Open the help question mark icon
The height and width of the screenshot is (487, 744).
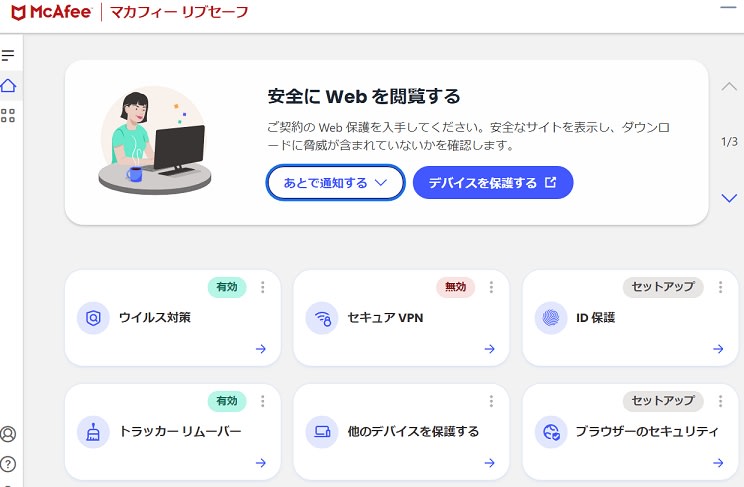(8, 464)
